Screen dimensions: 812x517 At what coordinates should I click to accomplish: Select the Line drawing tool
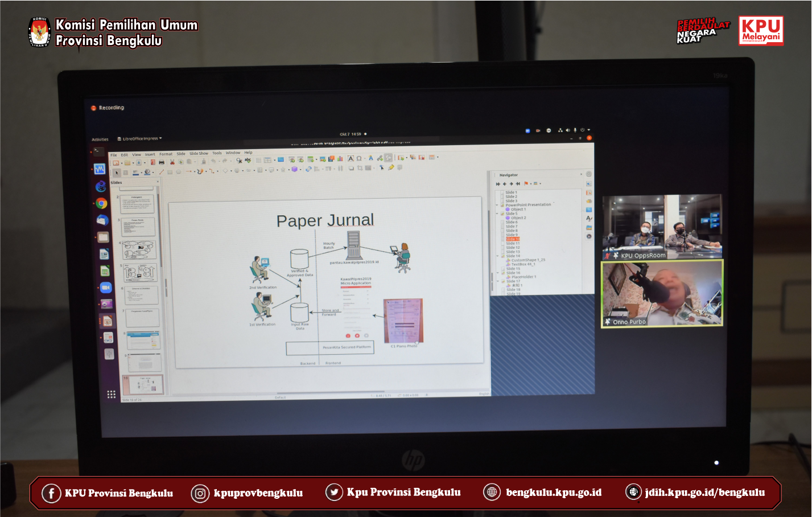162,171
